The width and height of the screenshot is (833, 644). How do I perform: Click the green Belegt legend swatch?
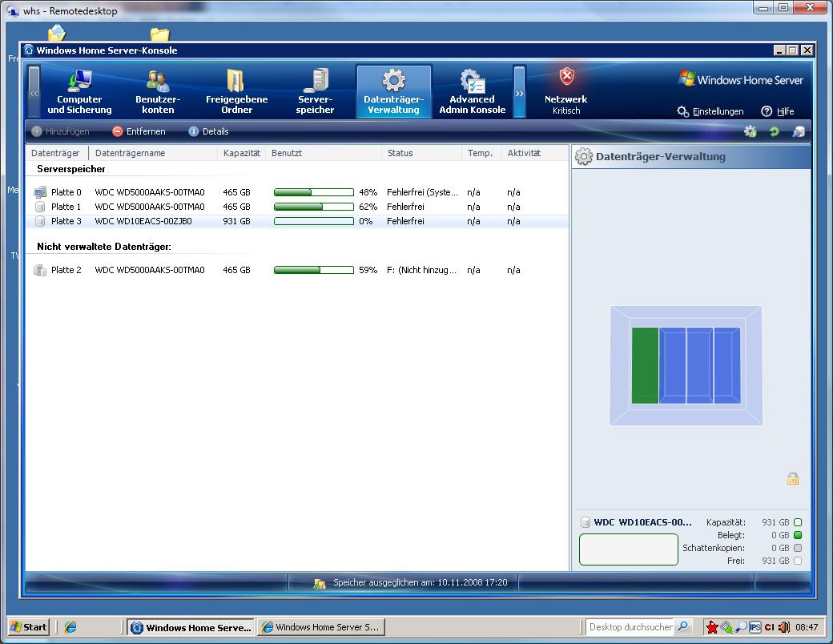[x=798, y=535]
